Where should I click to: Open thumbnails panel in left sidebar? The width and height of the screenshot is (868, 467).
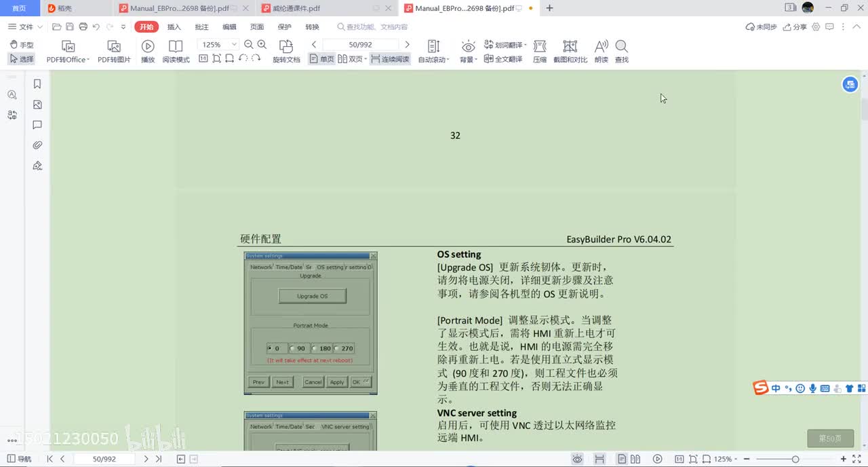(x=37, y=105)
